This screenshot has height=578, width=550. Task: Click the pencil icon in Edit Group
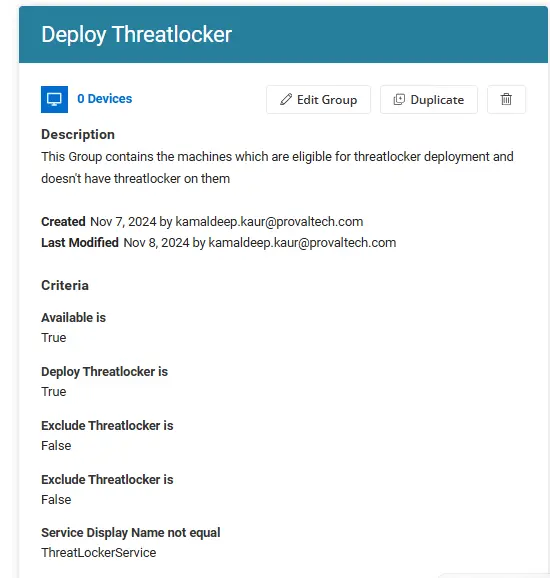click(286, 99)
